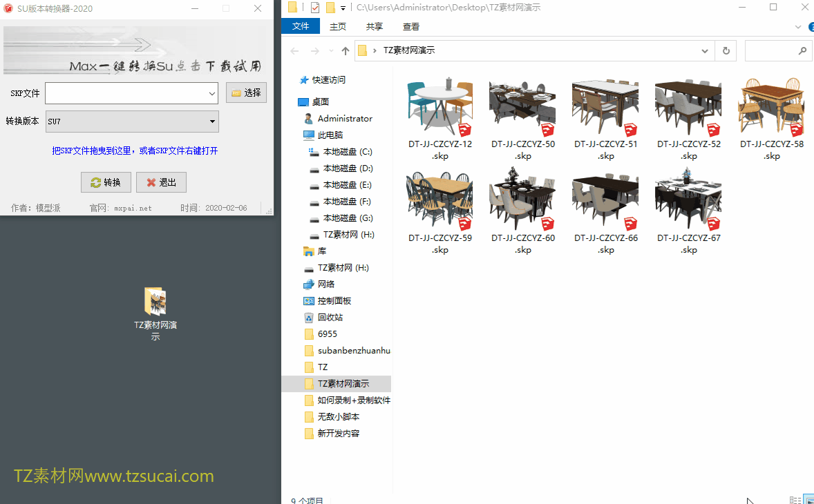Select file DT-JJ-CZCYZ-12.skp thumbnail
Screen dimensions: 814x504
(439, 107)
